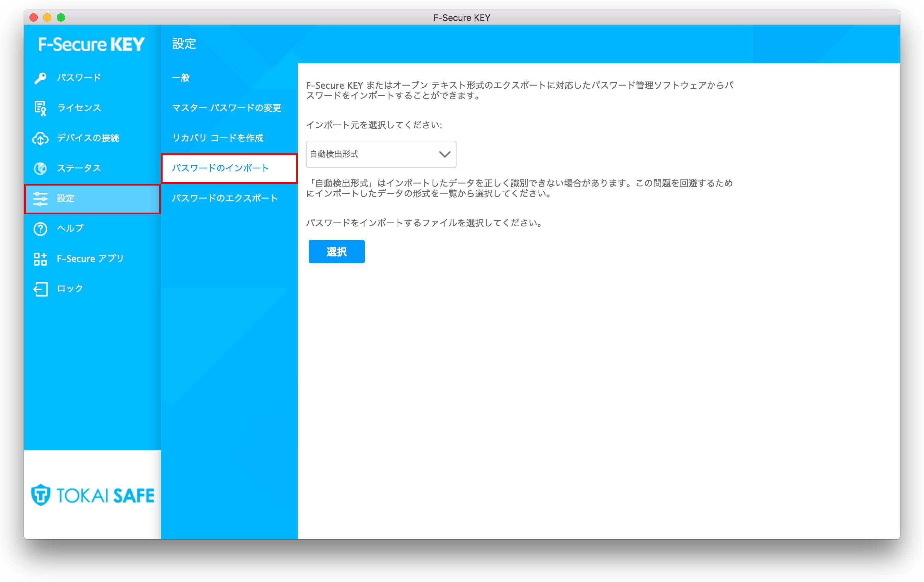Open マスター パスワードの変更 section
The image size is (924, 582).
coord(227,108)
